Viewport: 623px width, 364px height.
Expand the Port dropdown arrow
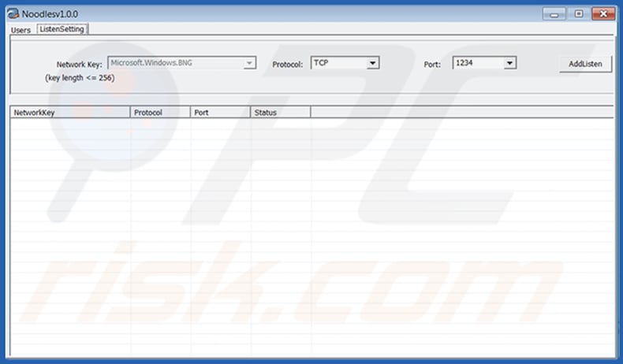click(509, 63)
